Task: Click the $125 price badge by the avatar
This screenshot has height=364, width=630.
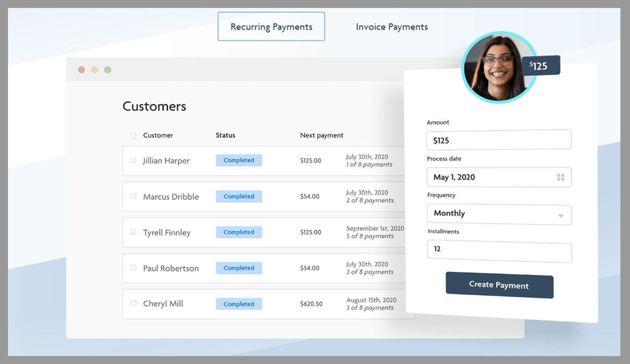Action: pyautogui.click(x=541, y=65)
